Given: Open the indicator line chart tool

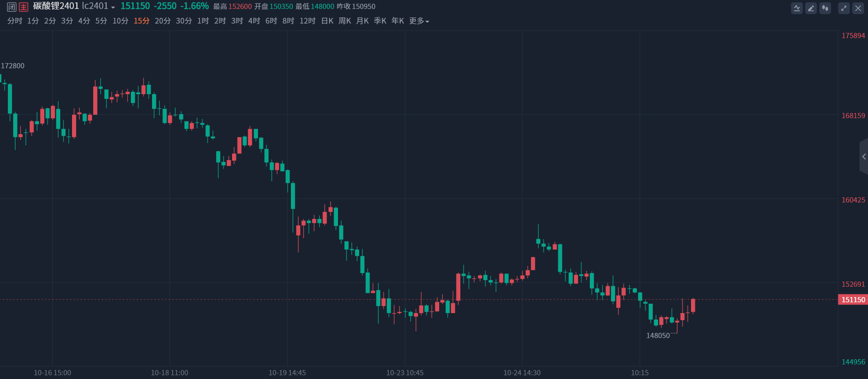Looking at the screenshot, I should (797, 8).
